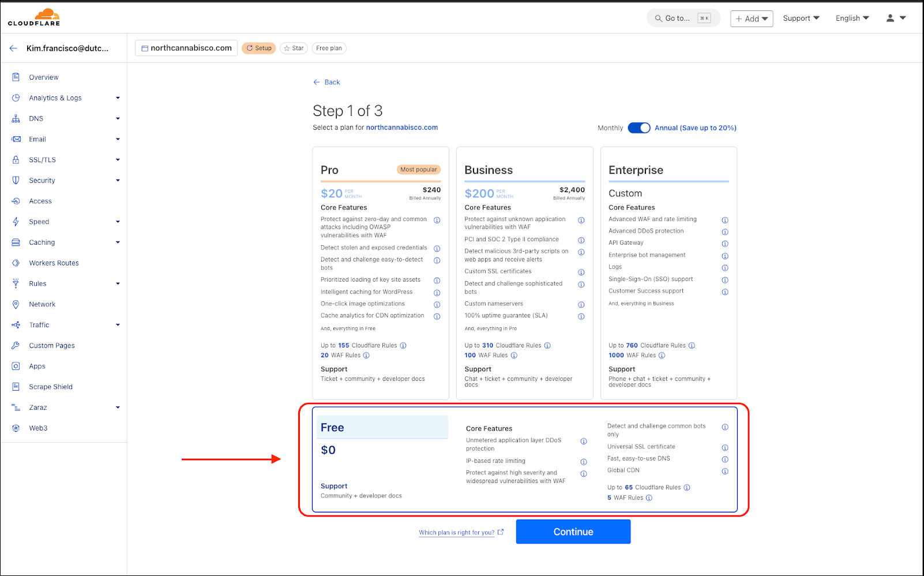Image resolution: width=924 pixels, height=576 pixels.
Task: Click the external link icon after Which plan
Action: 501,532
